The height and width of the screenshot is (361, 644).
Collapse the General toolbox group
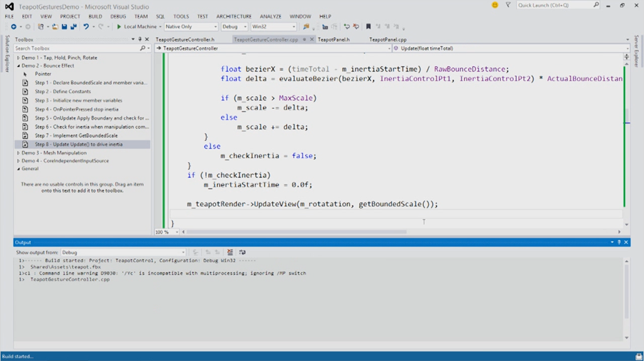[x=18, y=169]
